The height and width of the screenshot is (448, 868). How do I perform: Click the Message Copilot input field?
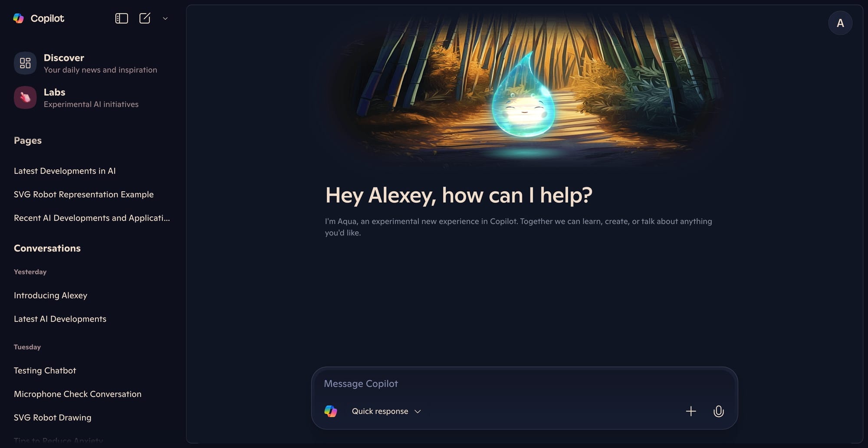[524, 384]
